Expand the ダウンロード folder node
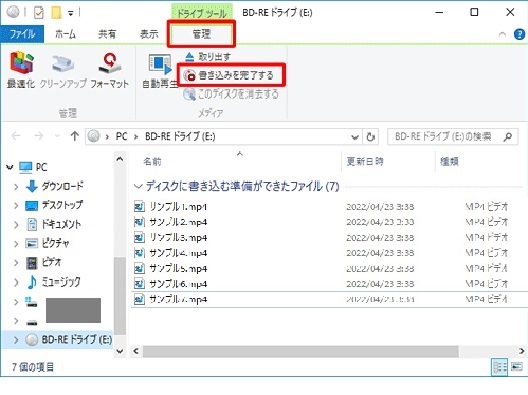Viewport: 528px width, 395px height. tap(16, 186)
